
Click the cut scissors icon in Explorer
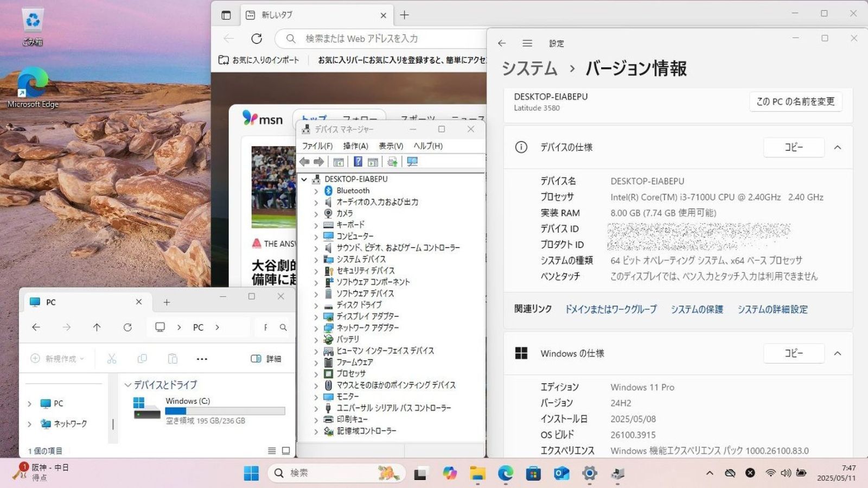point(112,359)
